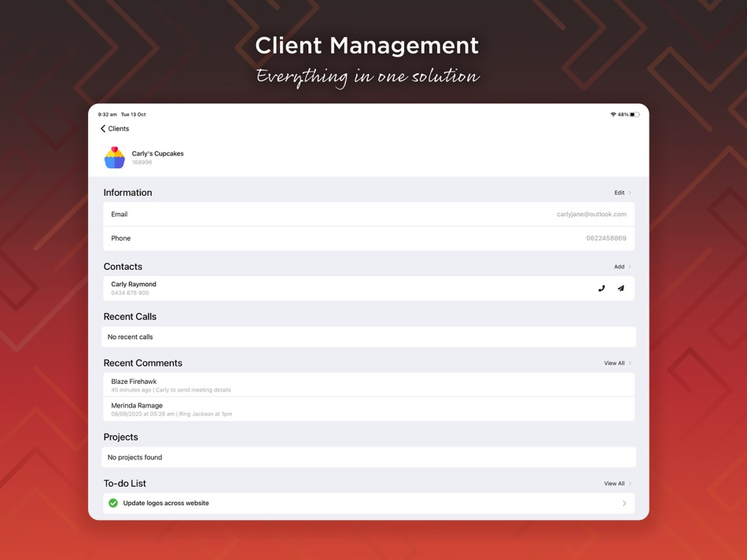Click the 'No projects found' row
The height and width of the screenshot is (560, 747).
369,457
